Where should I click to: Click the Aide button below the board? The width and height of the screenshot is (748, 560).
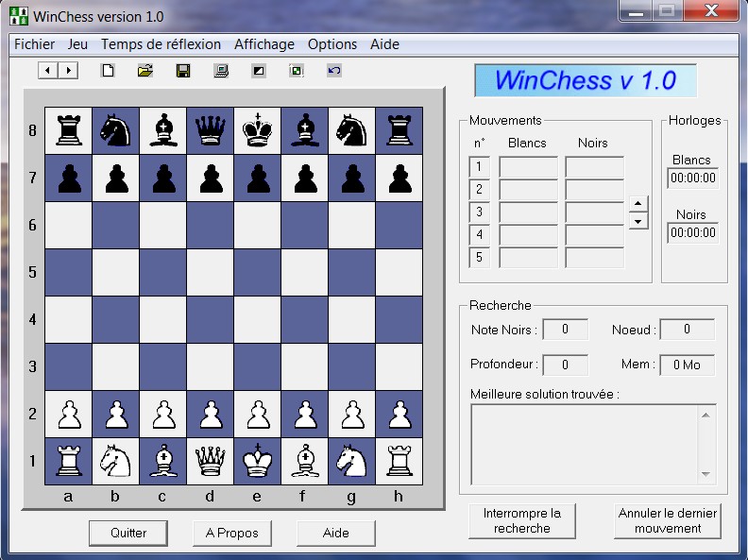click(336, 533)
